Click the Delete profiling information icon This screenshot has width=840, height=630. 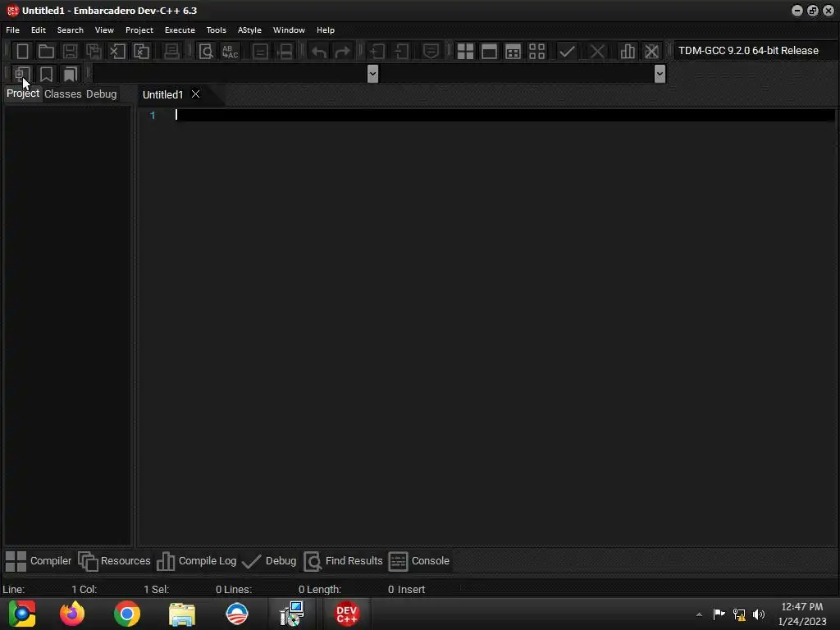pos(651,52)
